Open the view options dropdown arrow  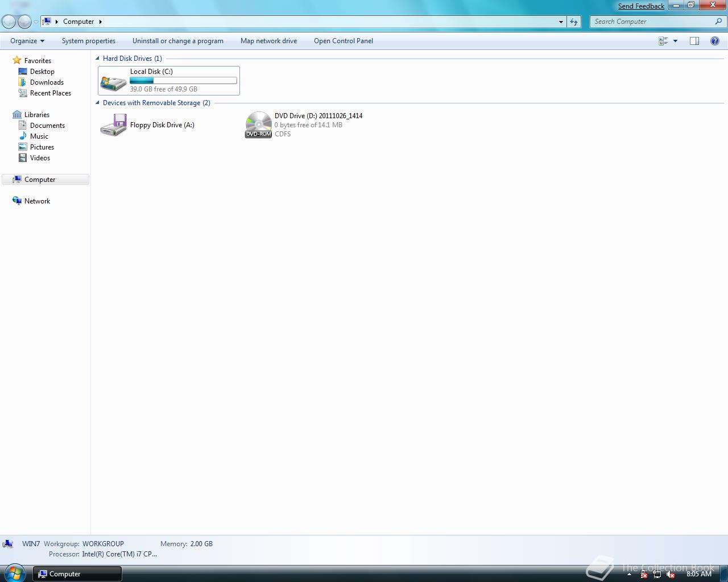coord(675,41)
